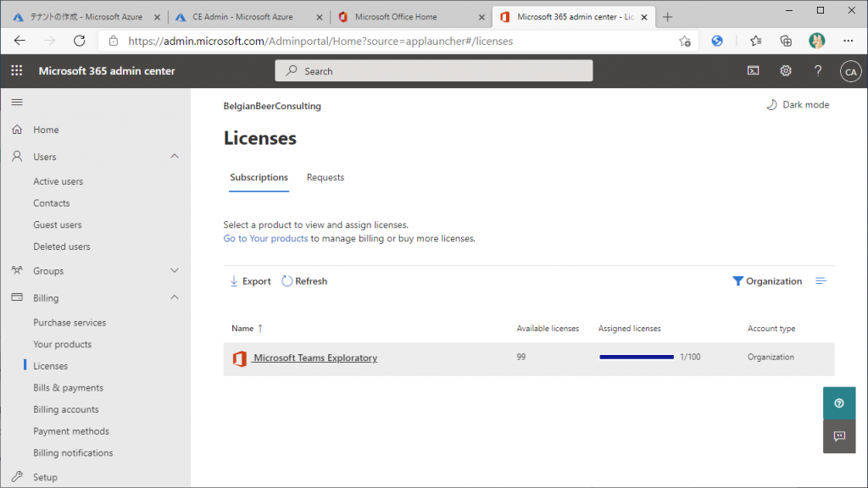The width and height of the screenshot is (868, 488).
Task: Open the floating help support button
Action: click(839, 403)
